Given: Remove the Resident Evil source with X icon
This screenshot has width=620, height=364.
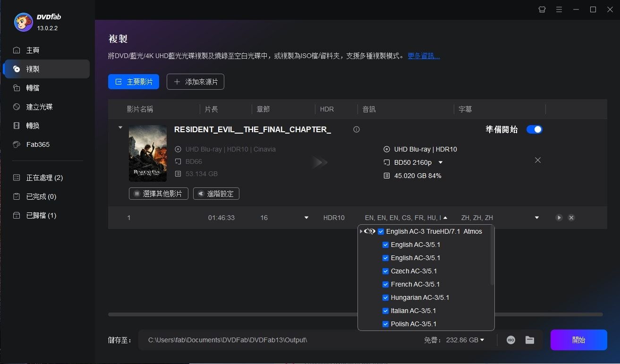Looking at the screenshot, I should 538,161.
